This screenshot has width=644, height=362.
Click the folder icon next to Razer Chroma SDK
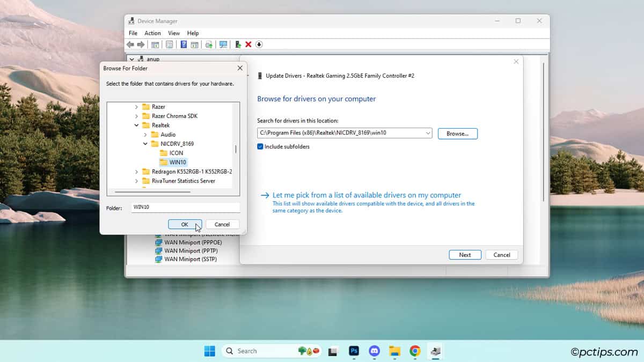pyautogui.click(x=145, y=116)
